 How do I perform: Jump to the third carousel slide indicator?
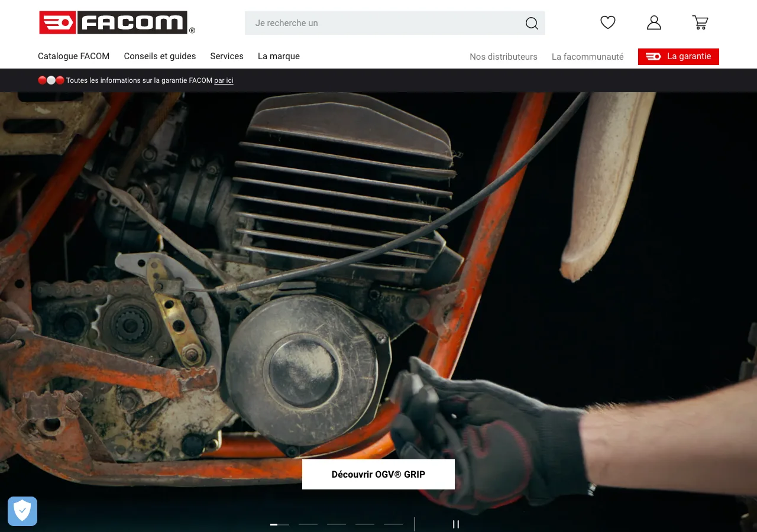337,524
